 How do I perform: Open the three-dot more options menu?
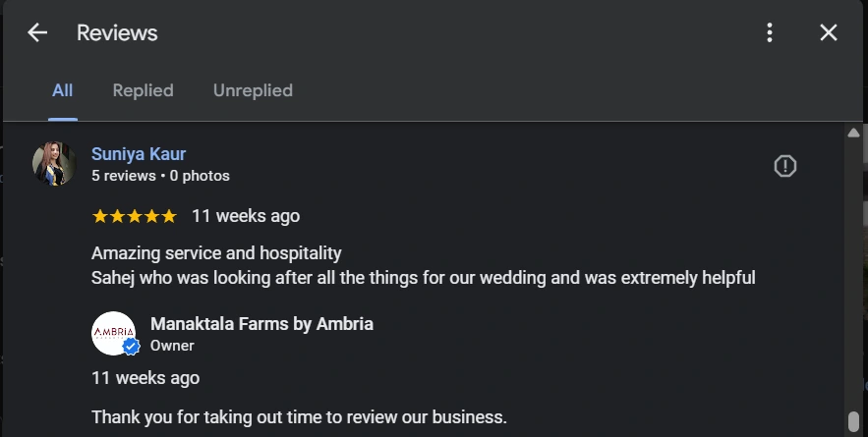[x=770, y=32]
